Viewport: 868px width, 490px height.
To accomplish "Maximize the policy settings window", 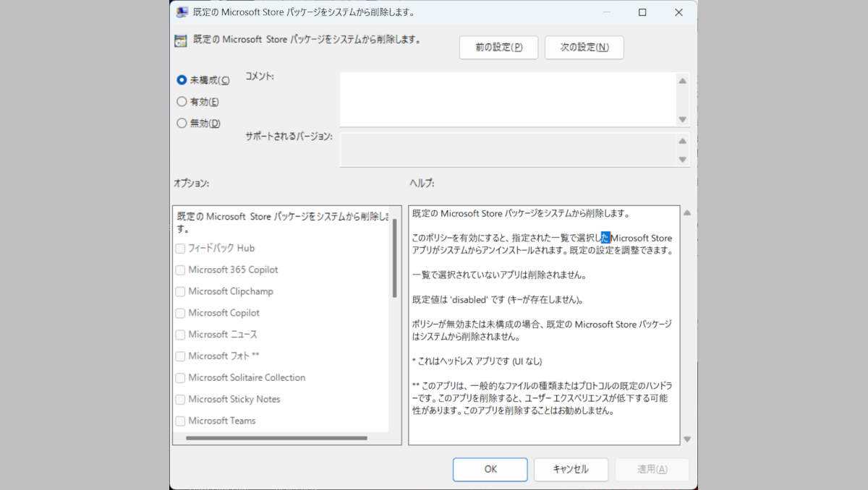I will pyautogui.click(x=642, y=12).
